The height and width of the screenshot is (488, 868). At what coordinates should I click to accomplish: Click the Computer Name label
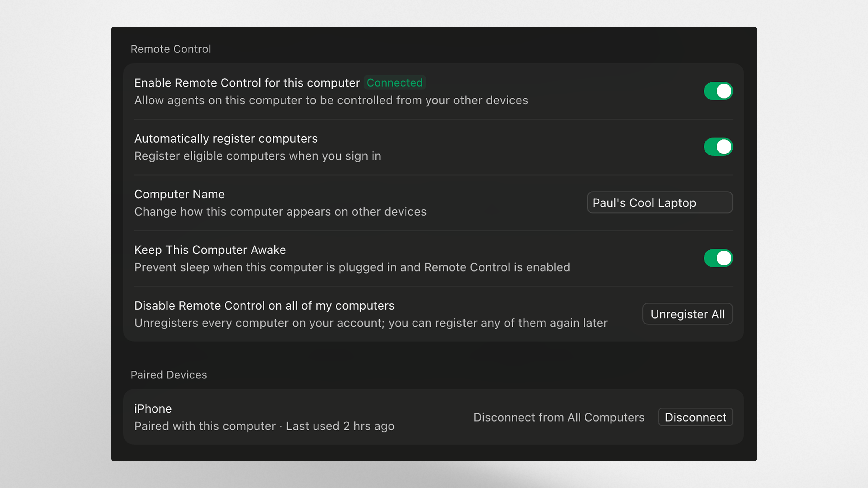(179, 194)
